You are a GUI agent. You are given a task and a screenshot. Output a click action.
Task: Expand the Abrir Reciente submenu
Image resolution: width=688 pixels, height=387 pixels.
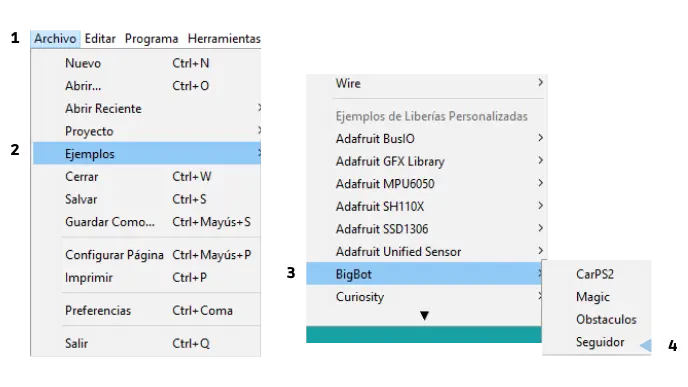click(x=147, y=108)
